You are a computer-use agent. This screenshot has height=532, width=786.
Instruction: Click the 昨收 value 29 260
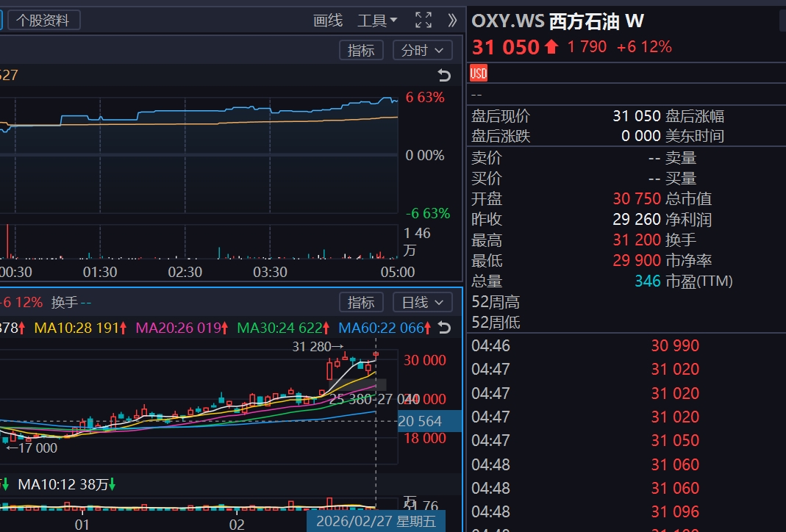pyautogui.click(x=637, y=220)
